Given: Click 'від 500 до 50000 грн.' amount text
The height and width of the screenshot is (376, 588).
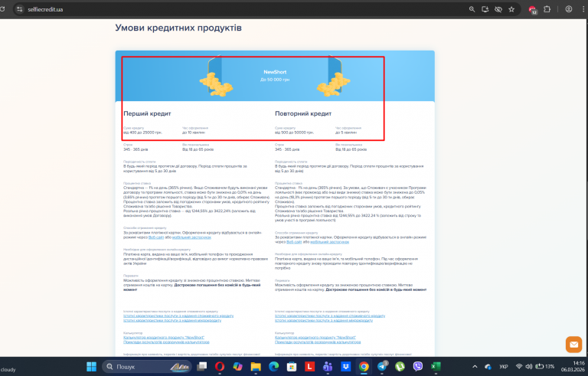Looking at the screenshot, I should (x=294, y=132).
